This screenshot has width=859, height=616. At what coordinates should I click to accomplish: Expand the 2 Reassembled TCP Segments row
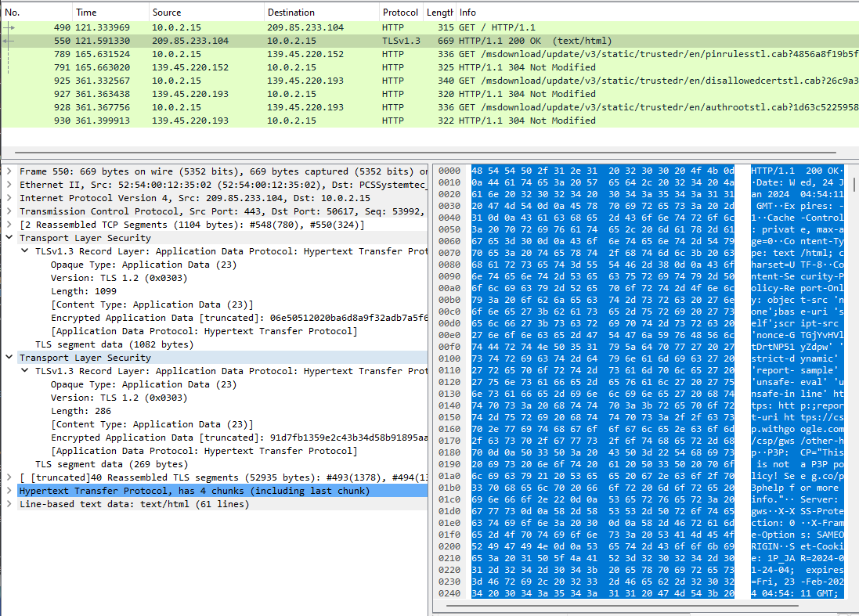coord(9,225)
